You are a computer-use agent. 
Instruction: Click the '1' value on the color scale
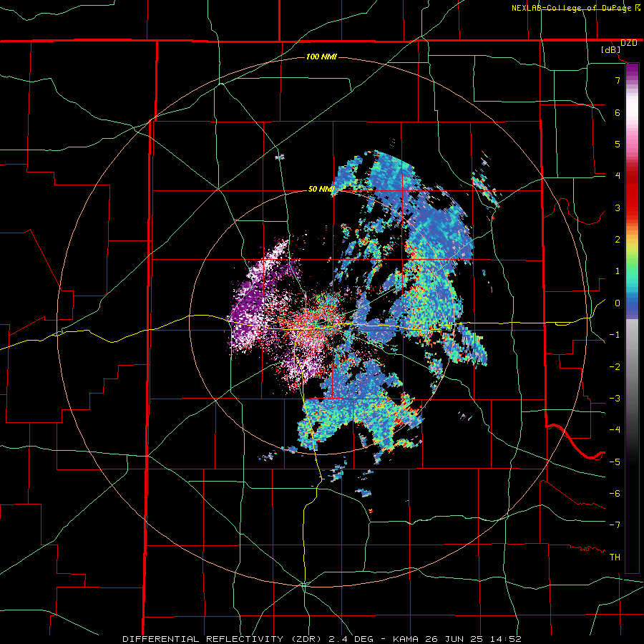click(618, 271)
